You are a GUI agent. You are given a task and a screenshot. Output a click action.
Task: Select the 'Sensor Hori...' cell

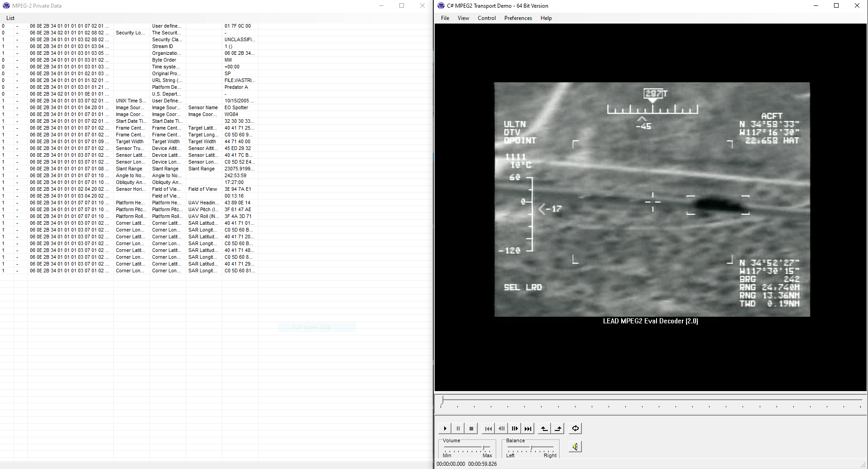(x=130, y=189)
